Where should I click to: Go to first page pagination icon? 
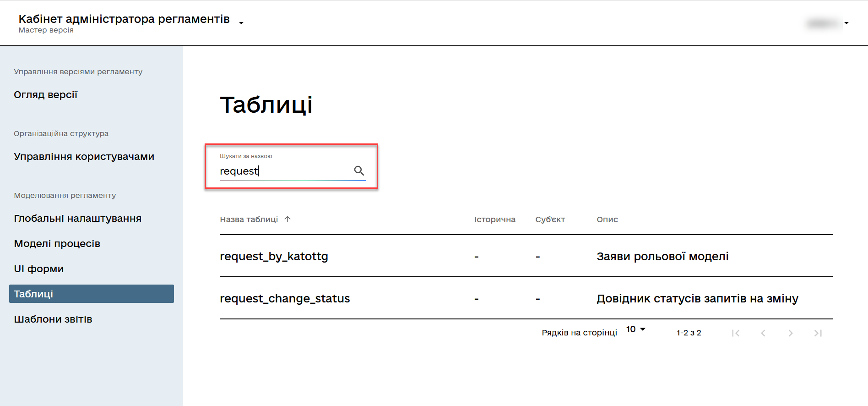736,333
